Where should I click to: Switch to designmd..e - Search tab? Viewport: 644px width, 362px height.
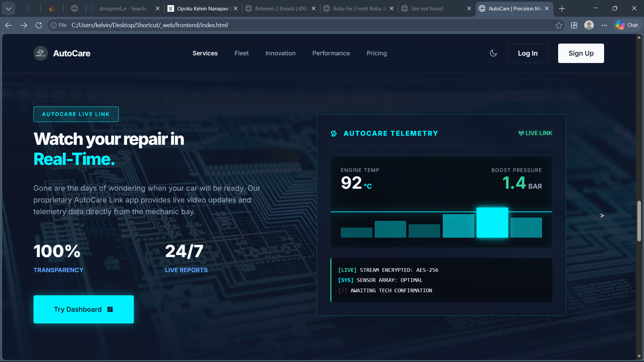[122, 9]
